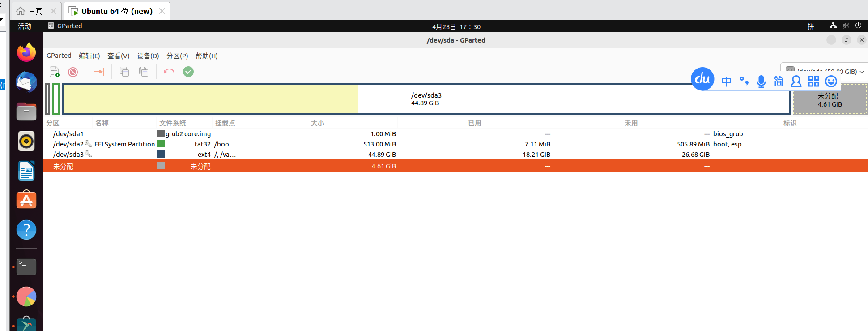868x331 pixels.
Task: Open Help from the dock
Action: [26, 230]
